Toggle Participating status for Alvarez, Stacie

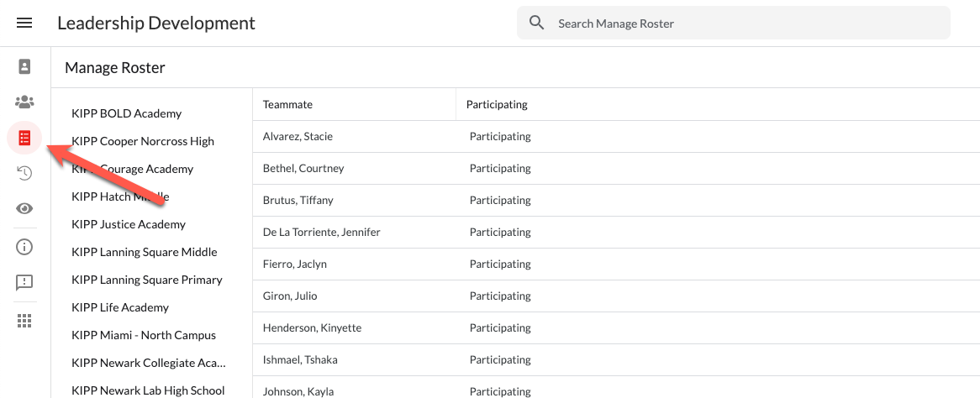500,136
